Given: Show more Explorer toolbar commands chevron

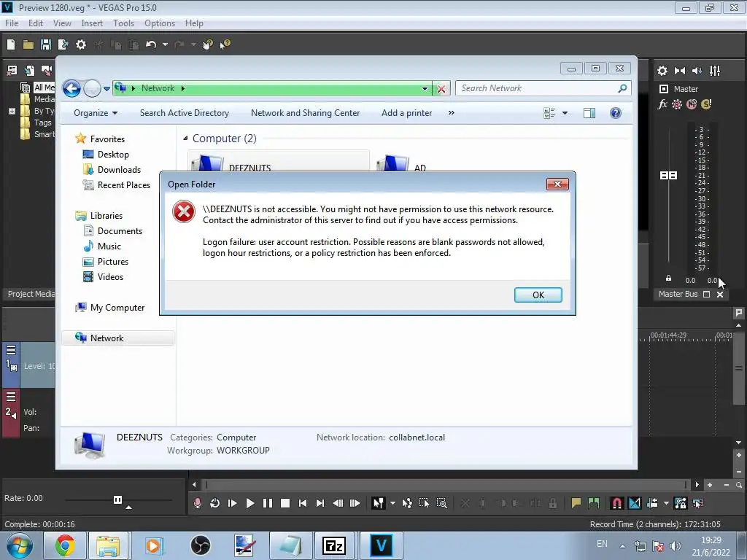Looking at the screenshot, I should pos(451,113).
